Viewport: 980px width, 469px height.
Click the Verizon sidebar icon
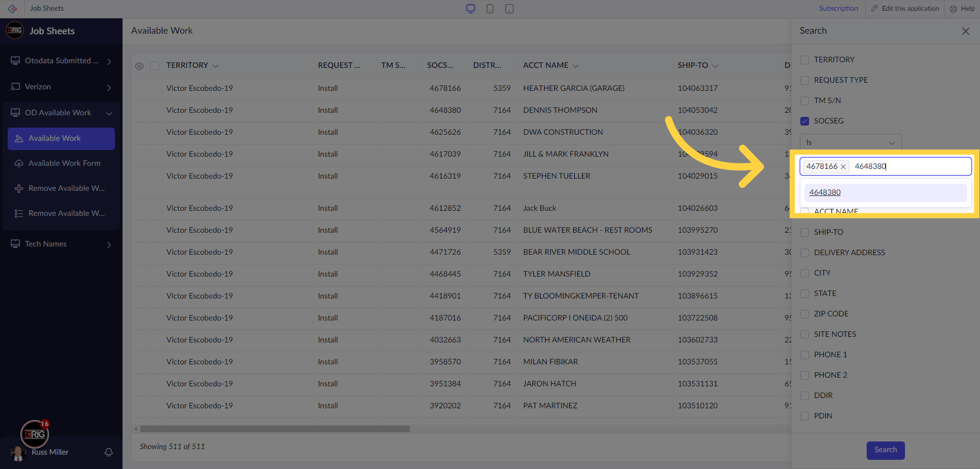tap(15, 87)
